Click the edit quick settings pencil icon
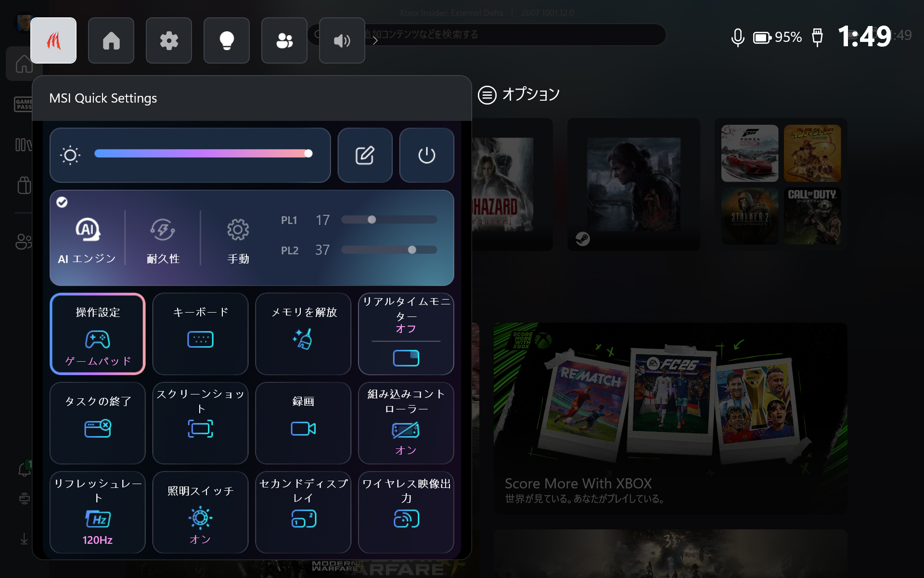924x578 pixels. tap(365, 155)
